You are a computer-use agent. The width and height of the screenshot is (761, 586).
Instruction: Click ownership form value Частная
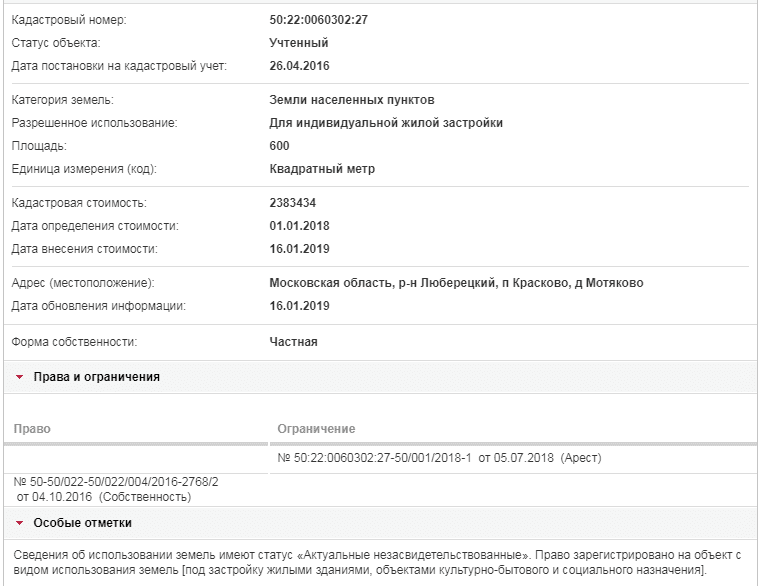(x=293, y=342)
